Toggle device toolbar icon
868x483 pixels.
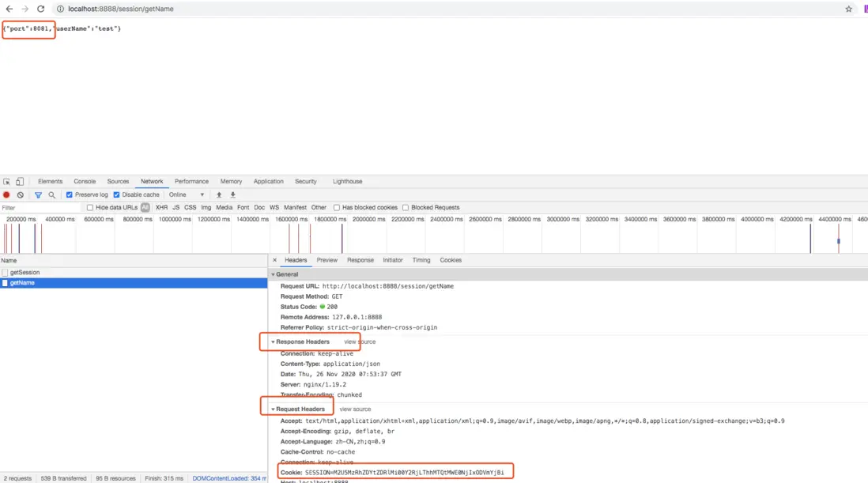(x=20, y=182)
